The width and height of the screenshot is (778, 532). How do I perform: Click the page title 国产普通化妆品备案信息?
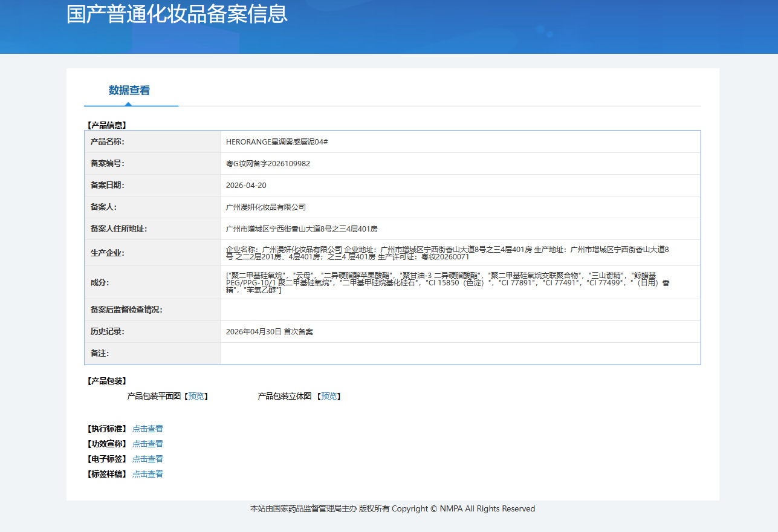(x=177, y=14)
